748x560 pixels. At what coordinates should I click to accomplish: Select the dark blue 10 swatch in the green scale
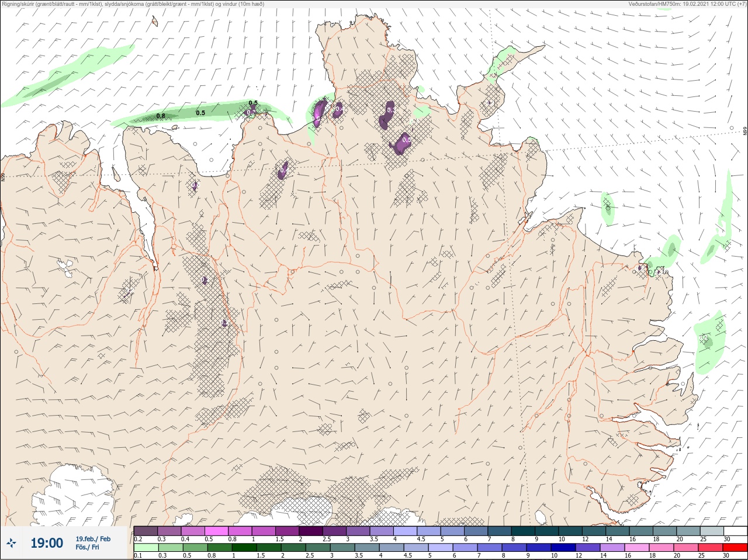click(563, 548)
